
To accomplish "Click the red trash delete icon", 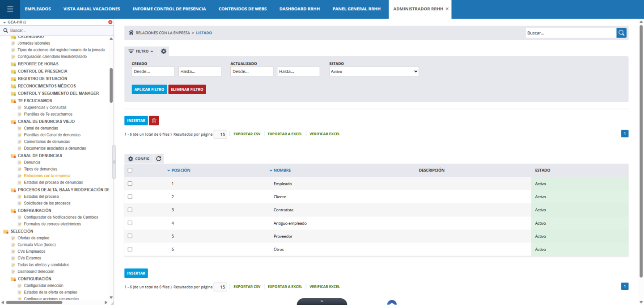I will click(154, 121).
